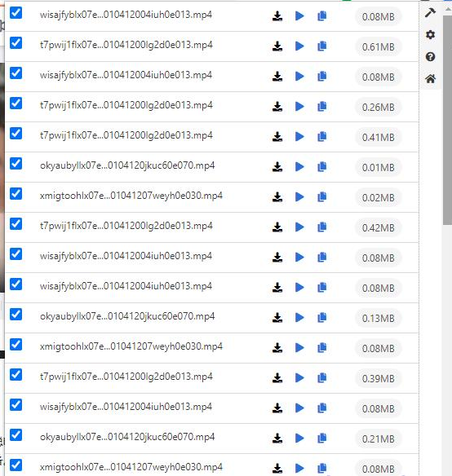
Task: Click the vertical scrollbar thumb
Action: (447, 120)
